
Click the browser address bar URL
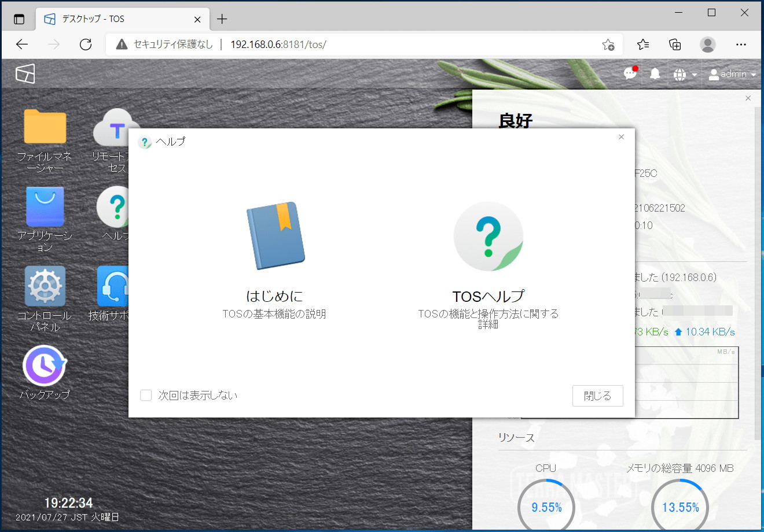click(278, 45)
